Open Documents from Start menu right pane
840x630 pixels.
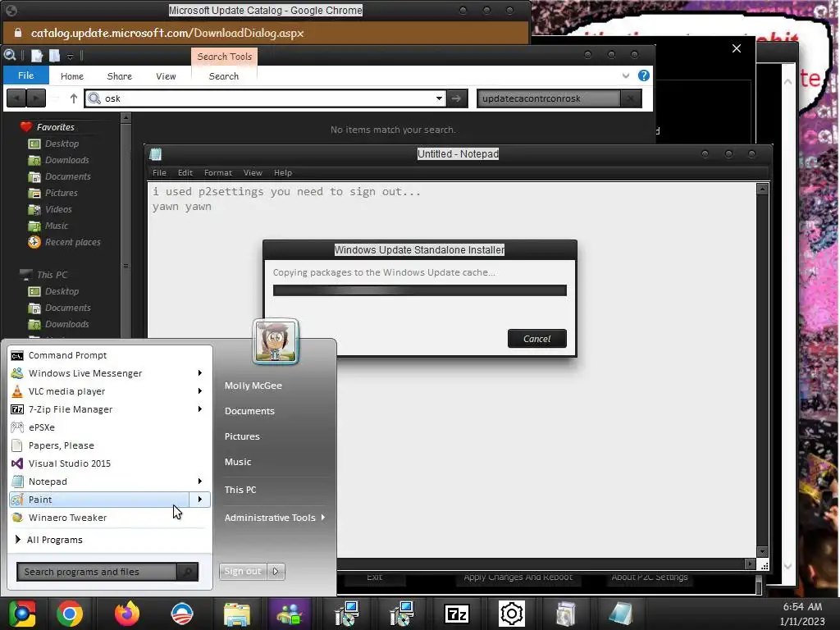pyautogui.click(x=249, y=411)
